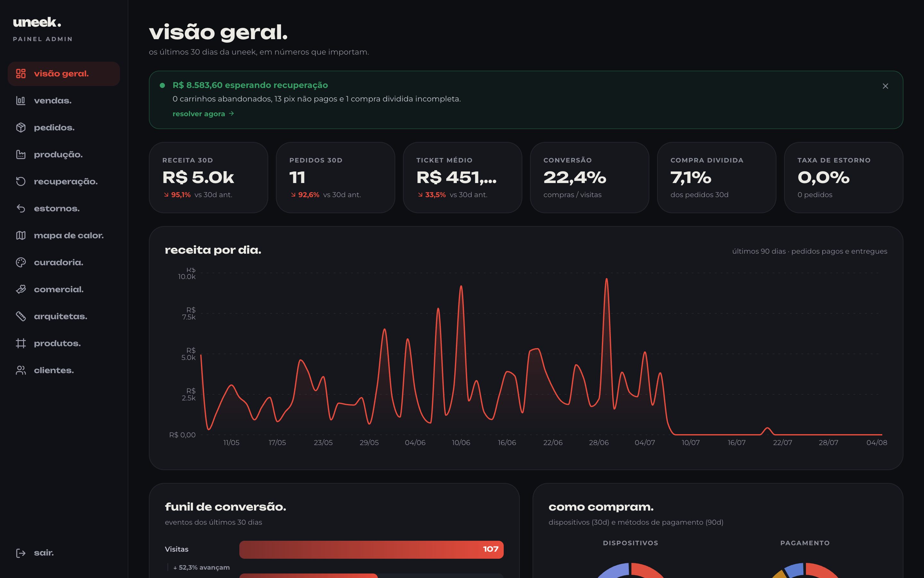The width and height of the screenshot is (924, 578).
Task: Click the arquitetas ruler icon
Action: tap(21, 316)
